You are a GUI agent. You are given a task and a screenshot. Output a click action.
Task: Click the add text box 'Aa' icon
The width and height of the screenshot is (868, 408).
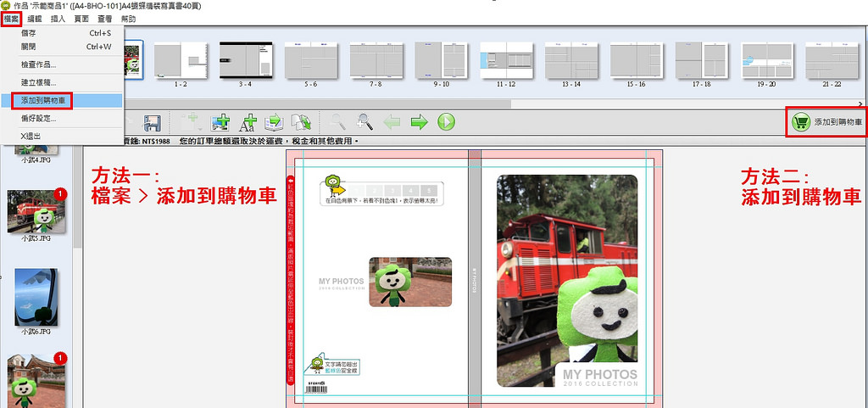click(248, 123)
